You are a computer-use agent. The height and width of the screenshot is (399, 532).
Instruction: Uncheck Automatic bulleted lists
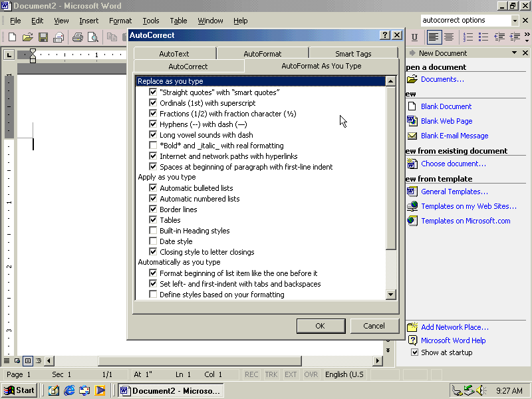(x=153, y=188)
